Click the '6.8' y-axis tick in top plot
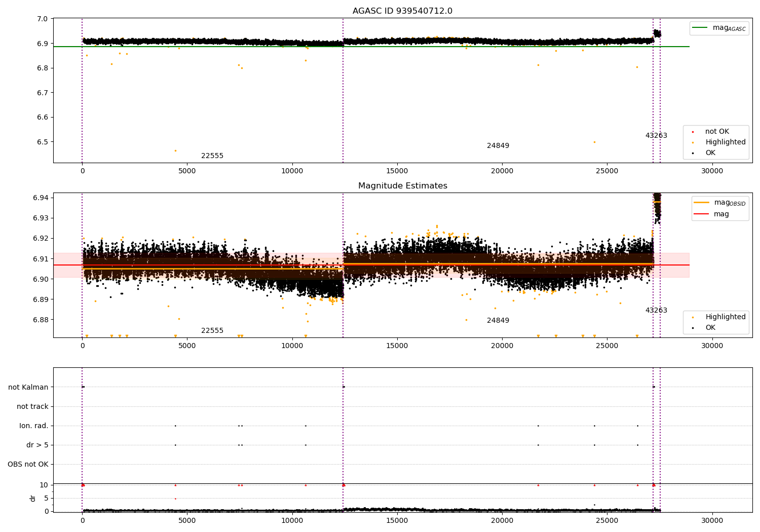Screen dimensions: 760x532 (43, 68)
